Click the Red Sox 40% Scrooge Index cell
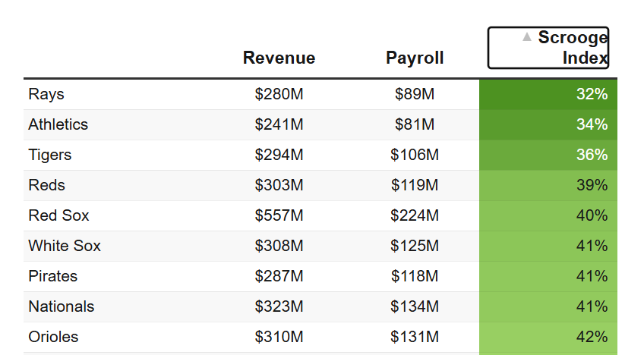The image size is (644, 355). (548, 216)
